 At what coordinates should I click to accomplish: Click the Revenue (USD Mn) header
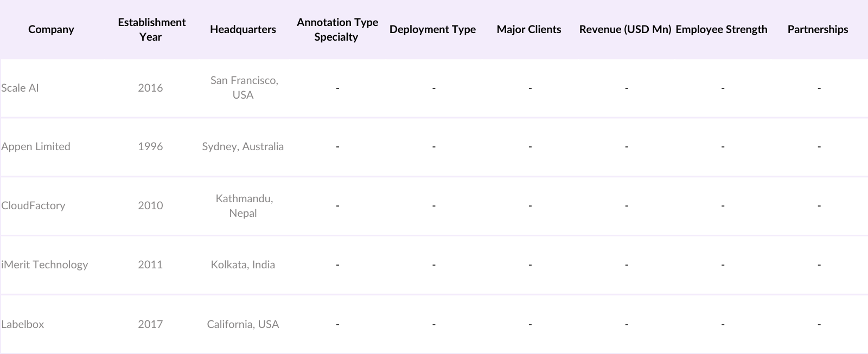pos(625,29)
